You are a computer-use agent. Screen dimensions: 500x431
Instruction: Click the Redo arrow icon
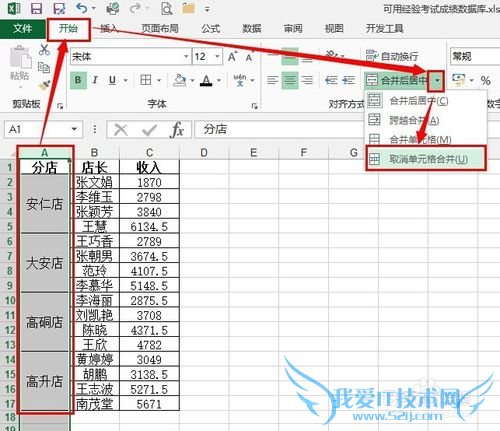[x=135, y=8]
